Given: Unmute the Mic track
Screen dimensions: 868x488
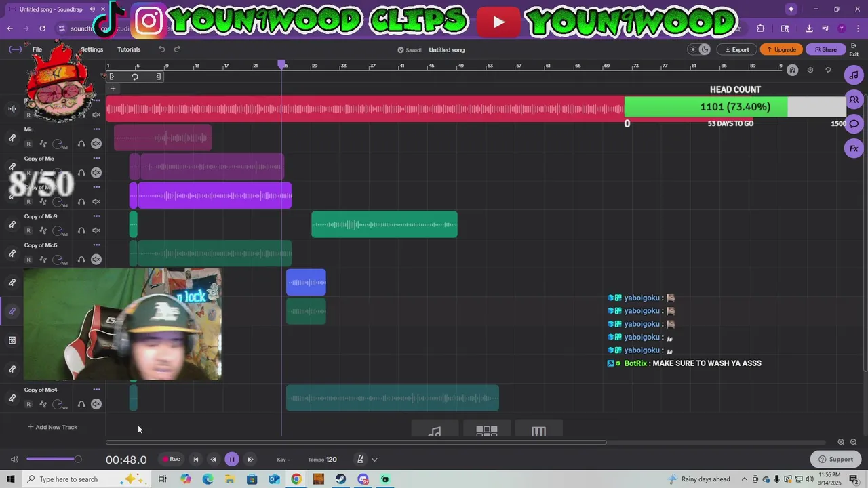Looking at the screenshot, I should [96, 144].
